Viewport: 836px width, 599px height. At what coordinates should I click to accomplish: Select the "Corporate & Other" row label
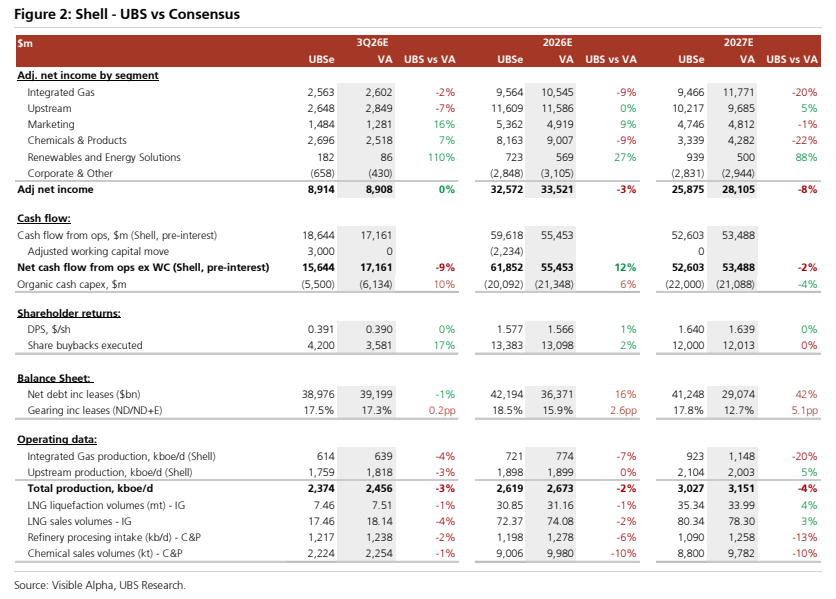70,173
